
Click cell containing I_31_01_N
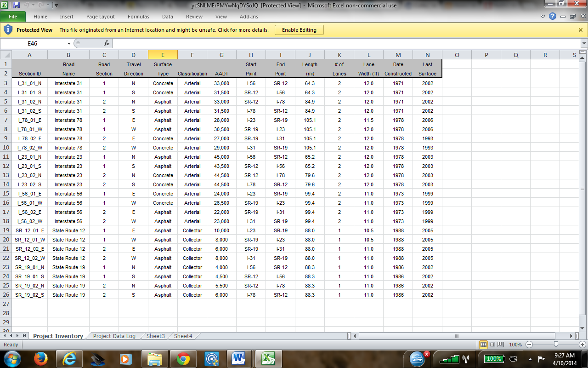coord(29,83)
